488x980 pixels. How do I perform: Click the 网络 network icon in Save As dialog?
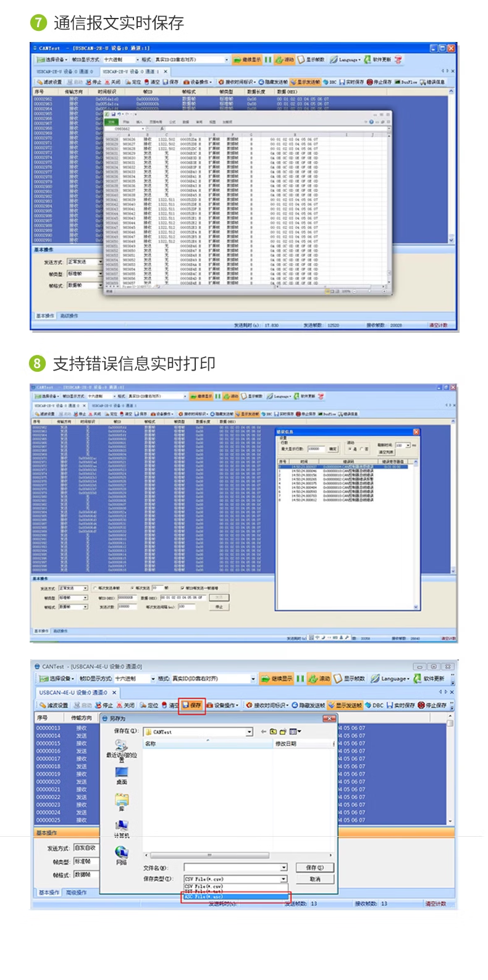pyautogui.click(x=122, y=855)
